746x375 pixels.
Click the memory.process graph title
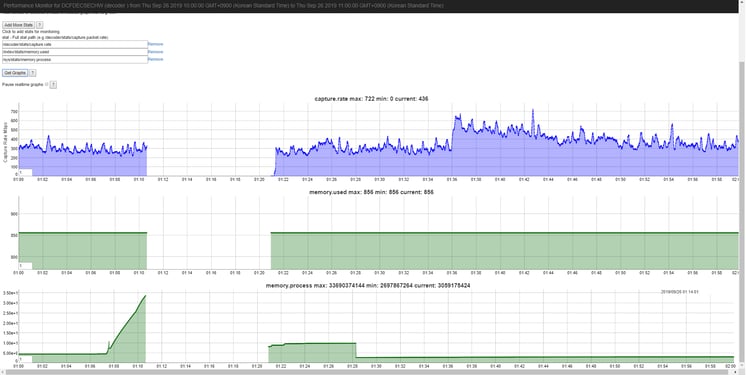(368, 286)
